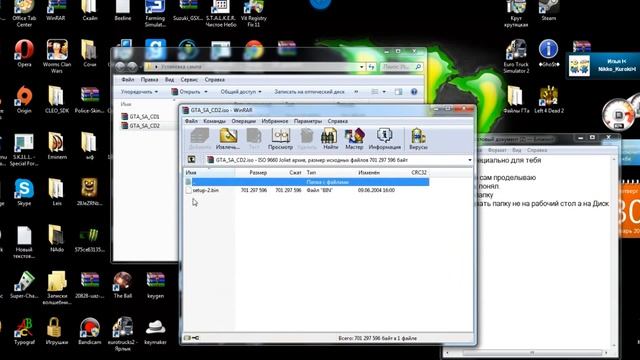Click the Notepad vertical scrollbar
The width and height of the screenshot is (640, 360).
click(614, 251)
